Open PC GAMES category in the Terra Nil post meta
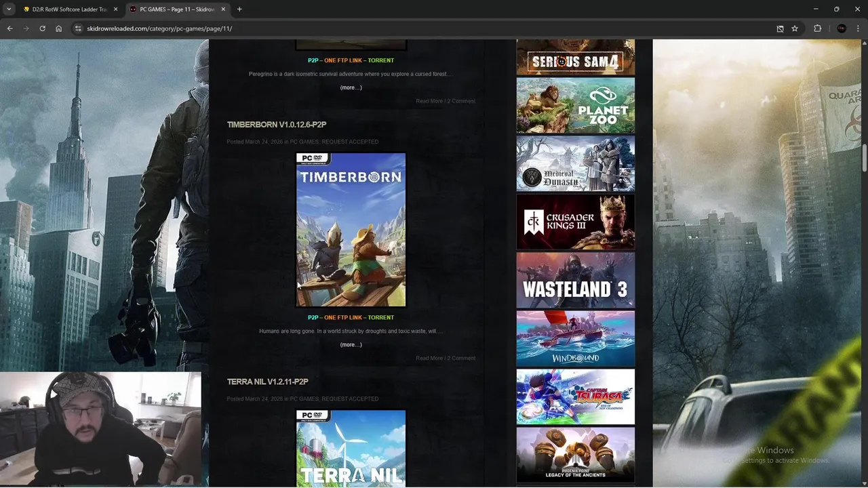868x488 pixels. click(x=304, y=399)
